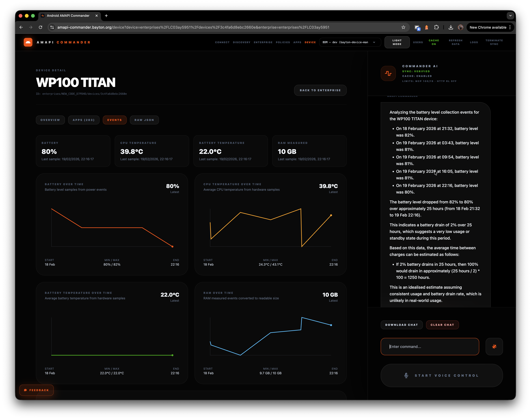Click the site information icon in address bar
Viewport: 531px width, 420px height.
[52, 27]
